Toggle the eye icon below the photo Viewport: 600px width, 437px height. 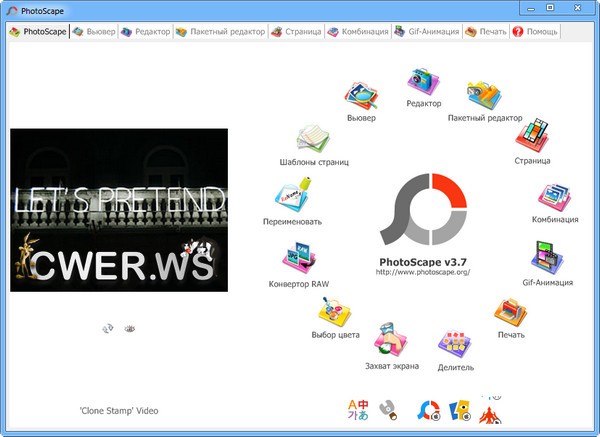pos(129,328)
